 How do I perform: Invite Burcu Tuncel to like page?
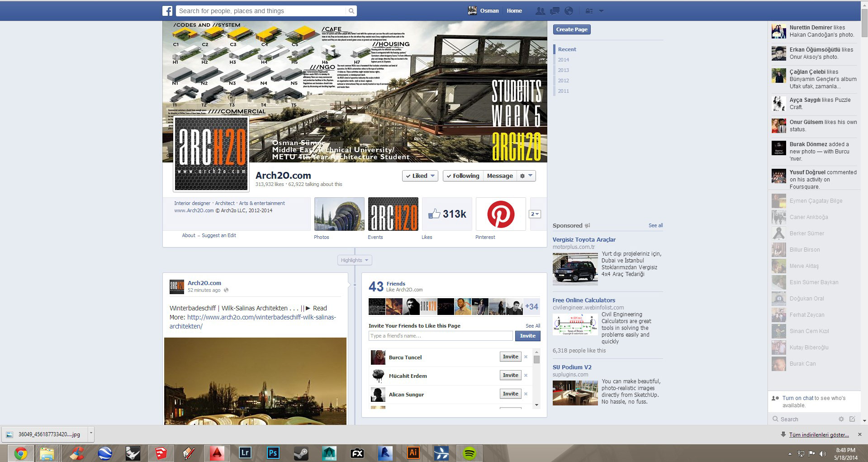pyautogui.click(x=511, y=357)
